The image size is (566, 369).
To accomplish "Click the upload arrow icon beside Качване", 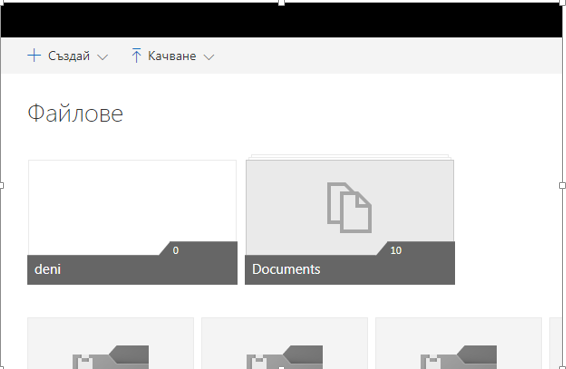I will click(136, 56).
